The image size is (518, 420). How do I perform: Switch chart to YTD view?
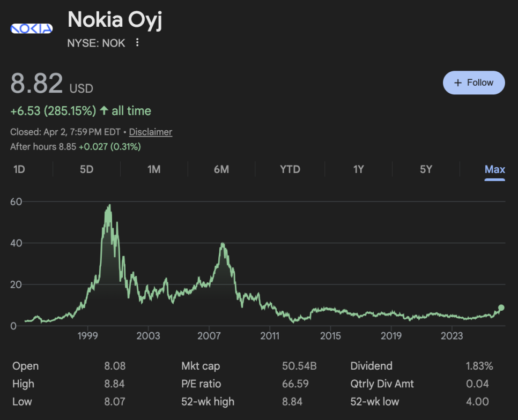pyautogui.click(x=290, y=169)
